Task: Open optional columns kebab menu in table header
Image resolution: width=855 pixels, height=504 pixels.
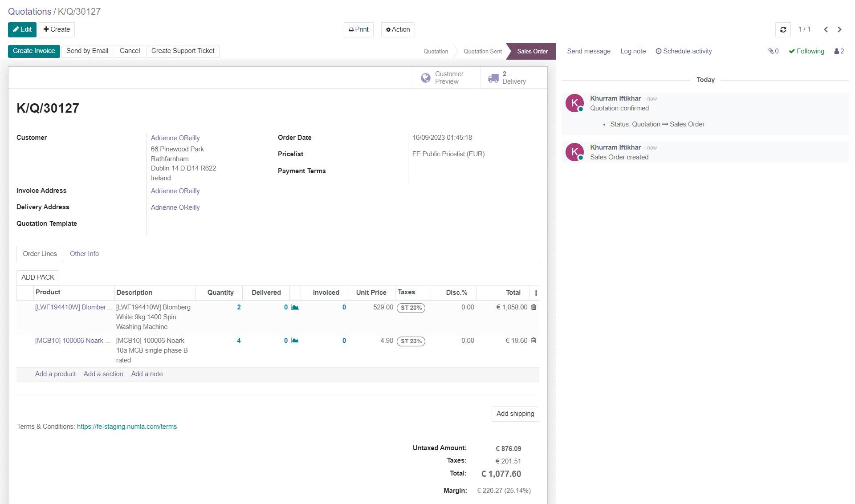Action: 536,293
